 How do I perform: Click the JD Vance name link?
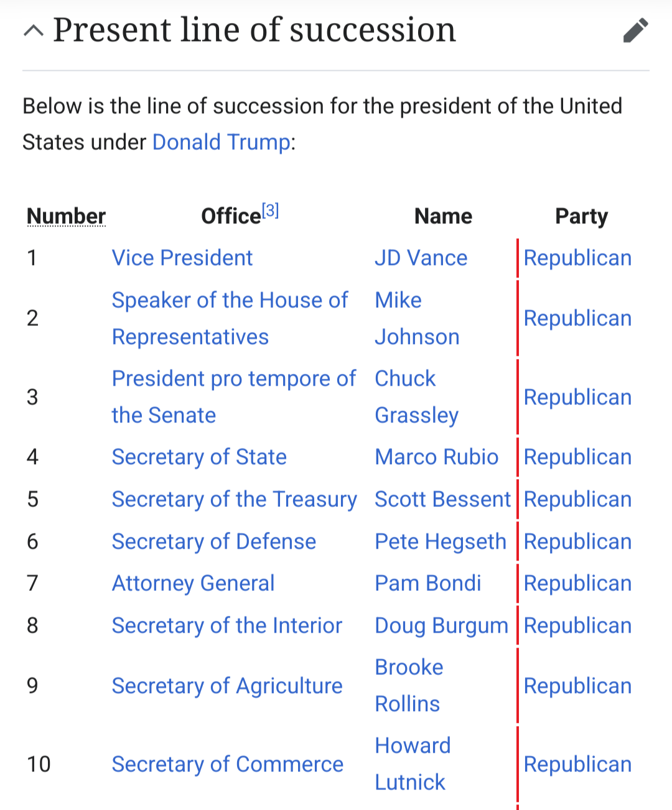click(421, 258)
